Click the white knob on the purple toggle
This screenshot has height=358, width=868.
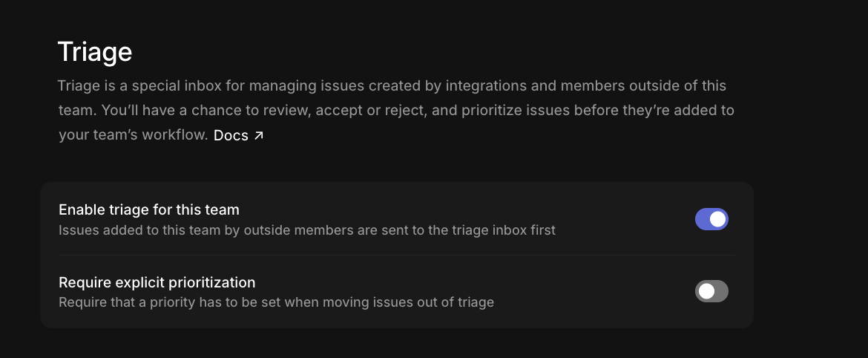point(717,219)
